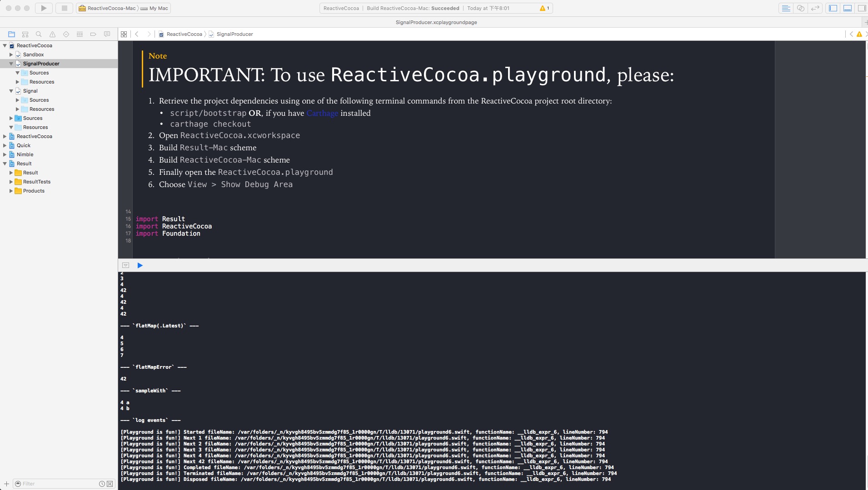The width and height of the screenshot is (868, 490).
Task: Go back in editor history
Action: (x=137, y=34)
